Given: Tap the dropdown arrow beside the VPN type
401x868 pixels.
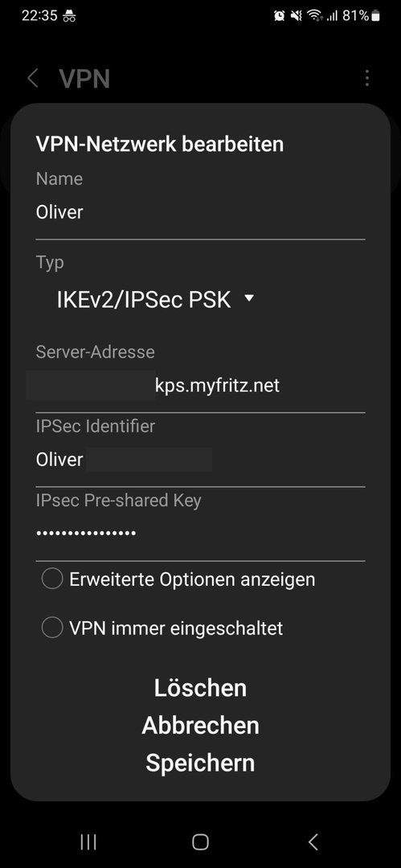Looking at the screenshot, I should [248, 298].
